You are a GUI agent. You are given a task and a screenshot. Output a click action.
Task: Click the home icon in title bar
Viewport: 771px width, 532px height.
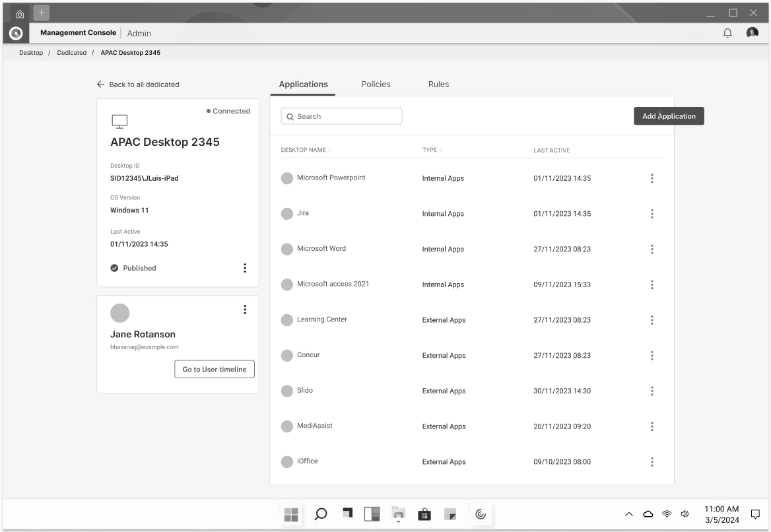(x=20, y=14)
